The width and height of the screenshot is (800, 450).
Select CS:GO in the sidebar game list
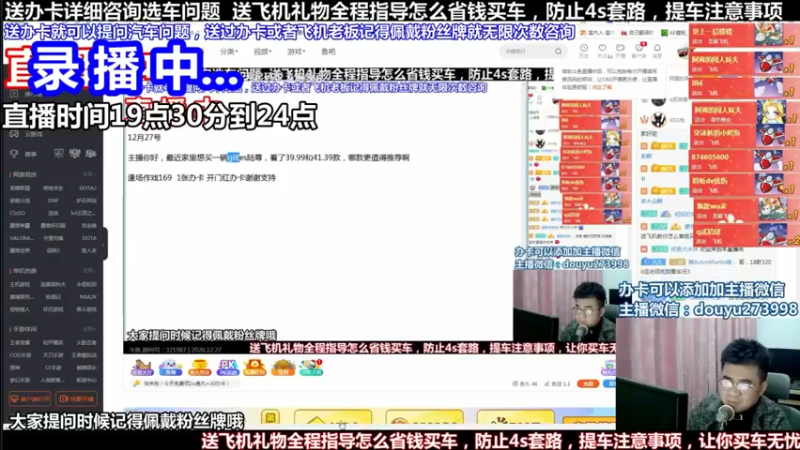[x=17, y=213]
